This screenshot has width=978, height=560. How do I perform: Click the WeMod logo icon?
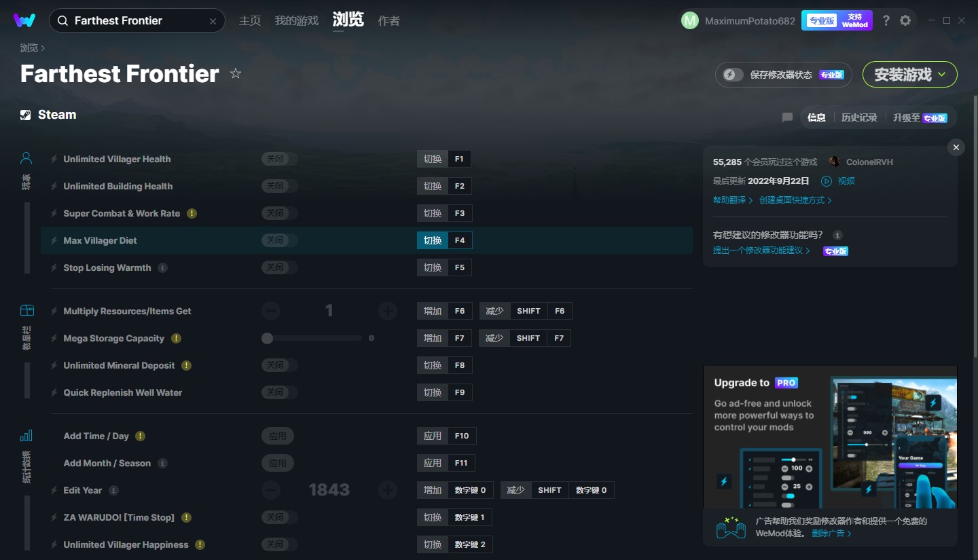24,20
